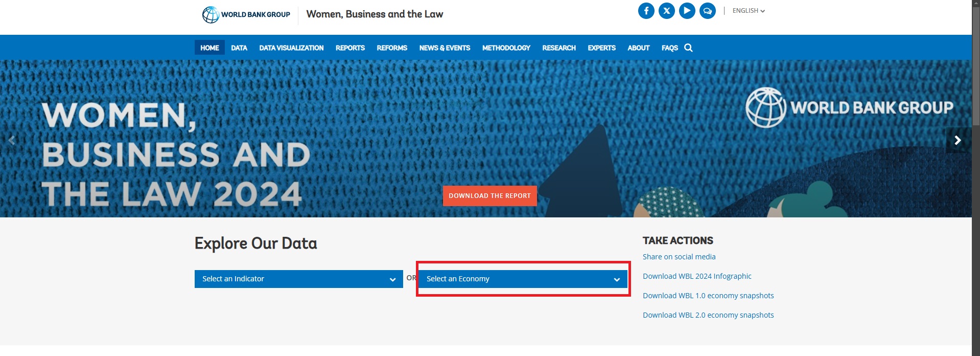
Task: Open the EXPERTS menu item
Action: [x=601, y=48]
